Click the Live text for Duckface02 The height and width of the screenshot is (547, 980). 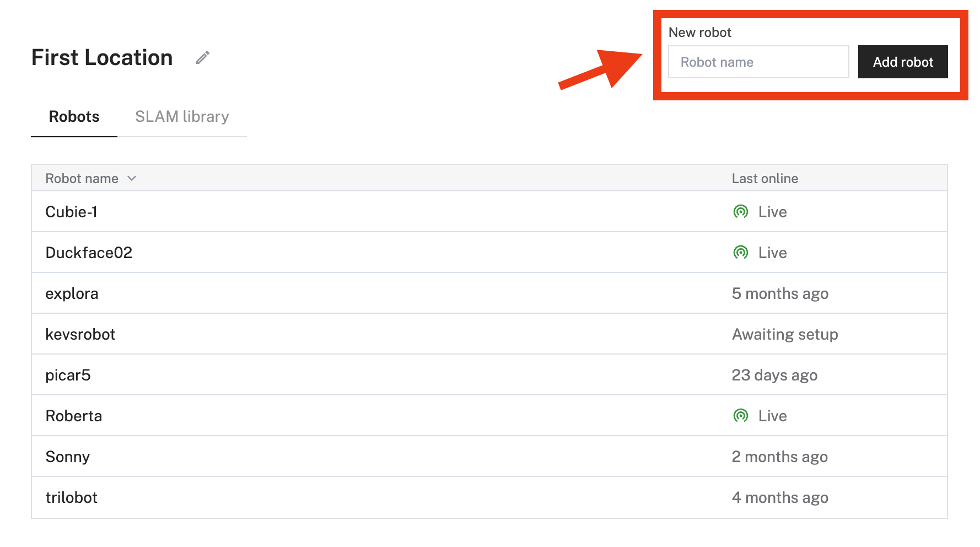pyautogui.click(x=772, y=253)
